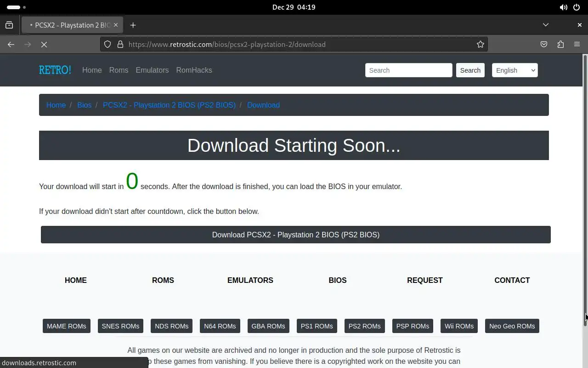Click the NDS ROMs button

(172, 326)
